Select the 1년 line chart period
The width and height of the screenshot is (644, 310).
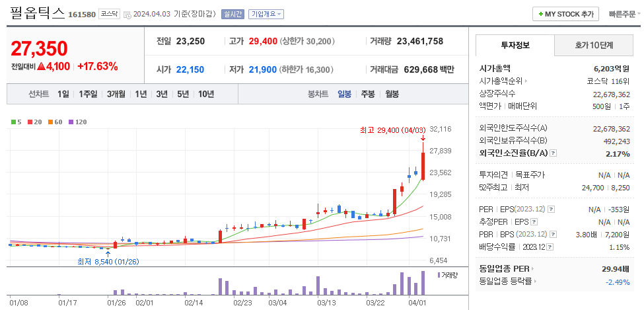[141, 94]
